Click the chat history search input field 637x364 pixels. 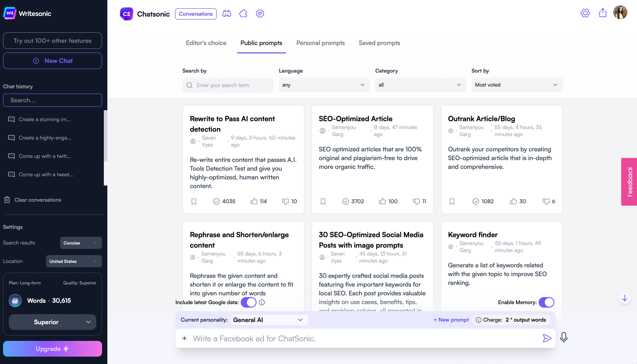pos(53,100)
